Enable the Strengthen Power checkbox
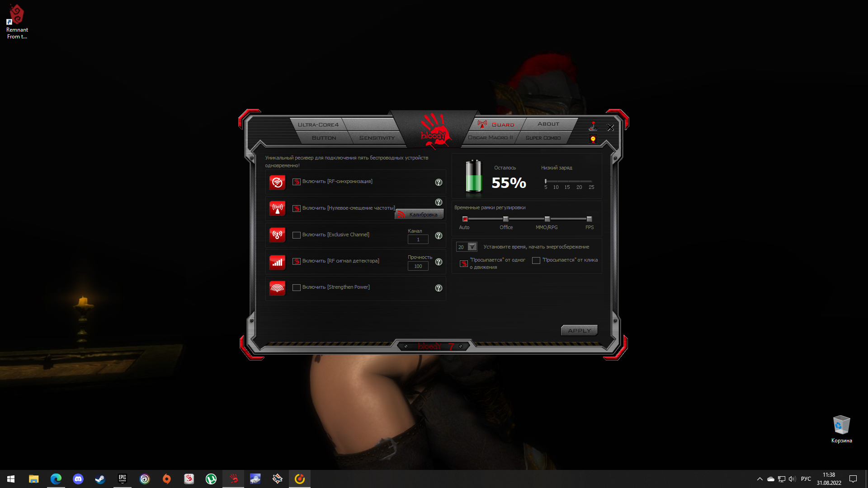Viewport: 868px width, 488px height. pyautogui.click(x=297, y=288)
